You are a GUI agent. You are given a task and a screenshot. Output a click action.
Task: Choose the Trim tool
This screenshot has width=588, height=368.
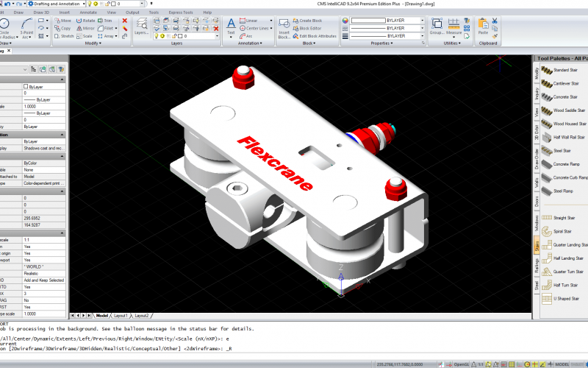coord(108,21)
